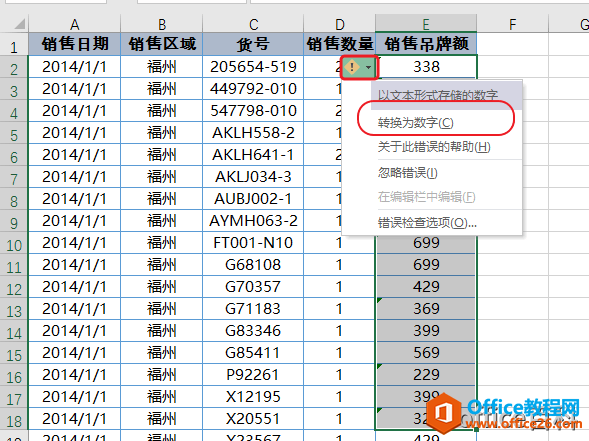
Task: Select cell containing 205654-519
Action: pyautogui.click(x=253, y=67)
